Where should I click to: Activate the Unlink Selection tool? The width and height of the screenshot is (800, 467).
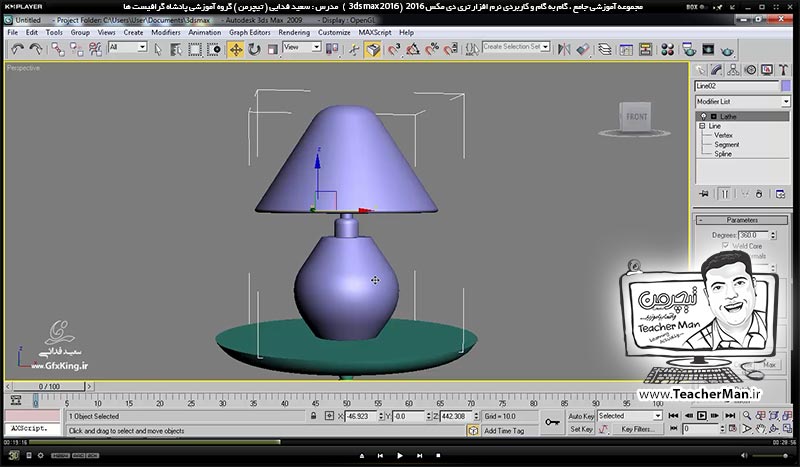pos(77,50)
